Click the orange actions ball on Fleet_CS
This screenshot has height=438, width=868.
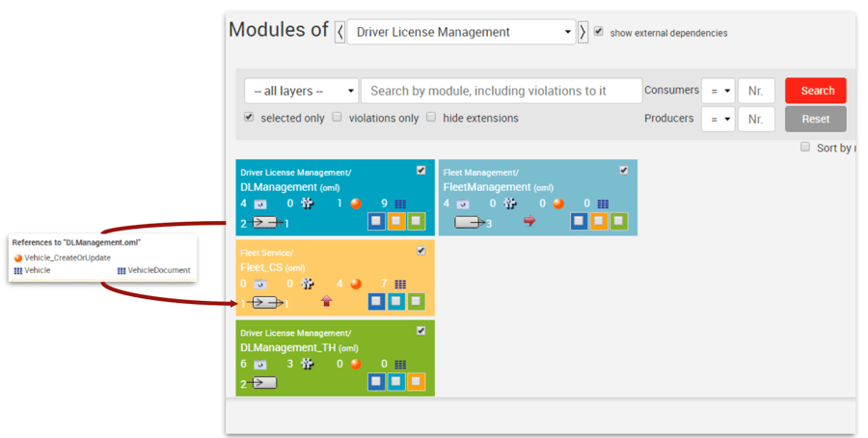tap(356, 285)
